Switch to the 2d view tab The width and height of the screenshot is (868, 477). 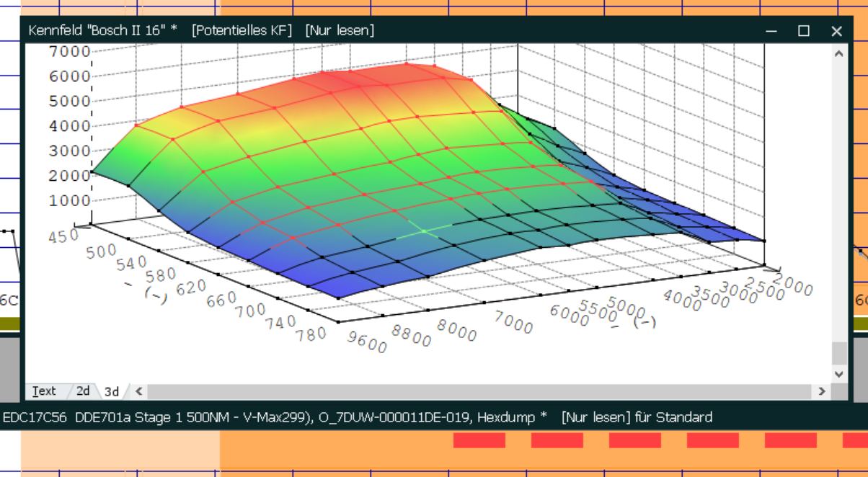tap(83, 391)
